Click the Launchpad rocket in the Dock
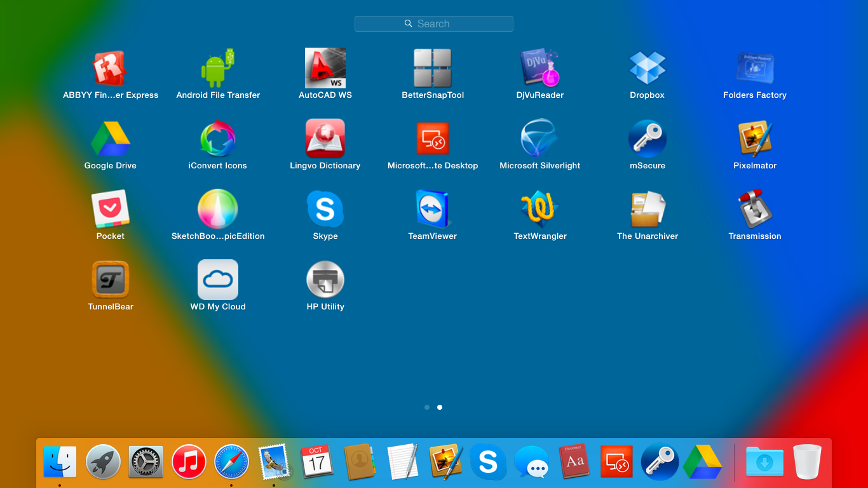 (103, 461)
